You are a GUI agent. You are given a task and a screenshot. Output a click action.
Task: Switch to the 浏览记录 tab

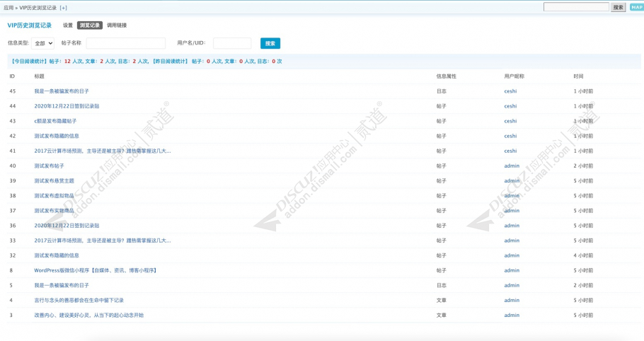point(90,25)
